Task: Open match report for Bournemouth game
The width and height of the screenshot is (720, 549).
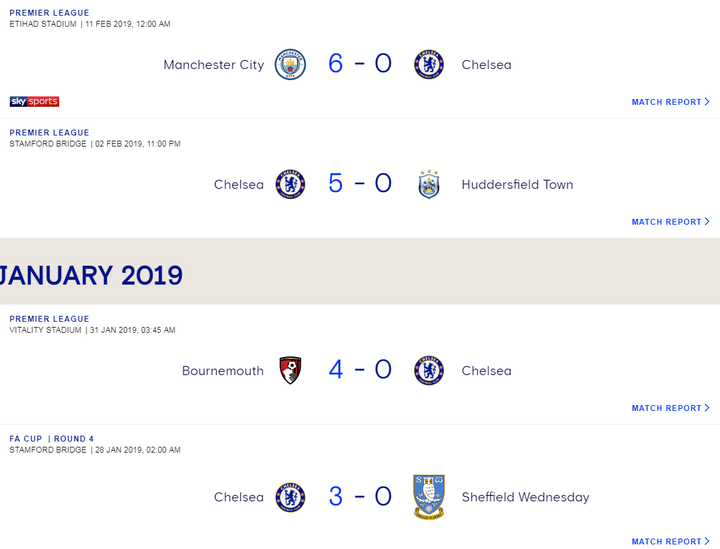Action: coord(670,408)
